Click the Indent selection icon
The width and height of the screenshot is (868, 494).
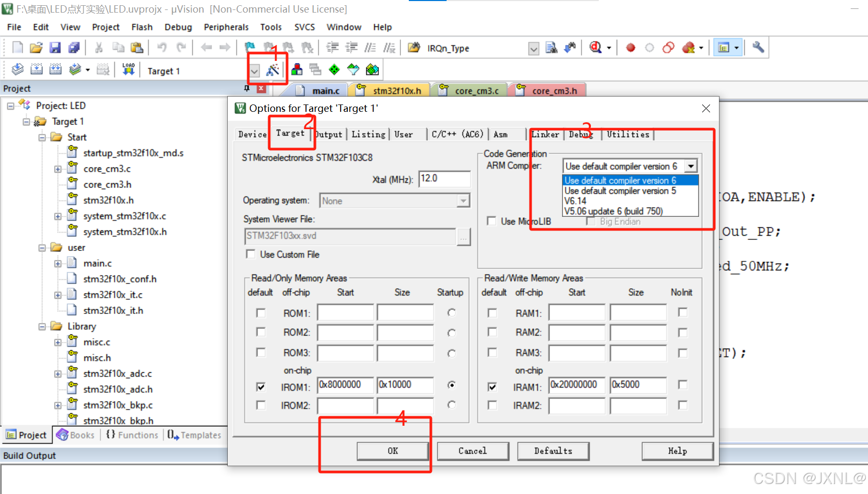click(x=332, y=48)
